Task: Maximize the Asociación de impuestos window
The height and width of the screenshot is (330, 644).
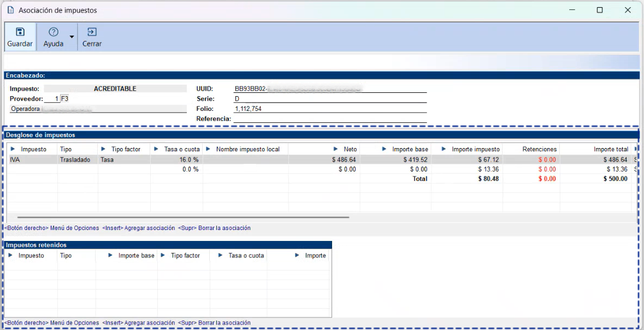Action: point(599,10)
